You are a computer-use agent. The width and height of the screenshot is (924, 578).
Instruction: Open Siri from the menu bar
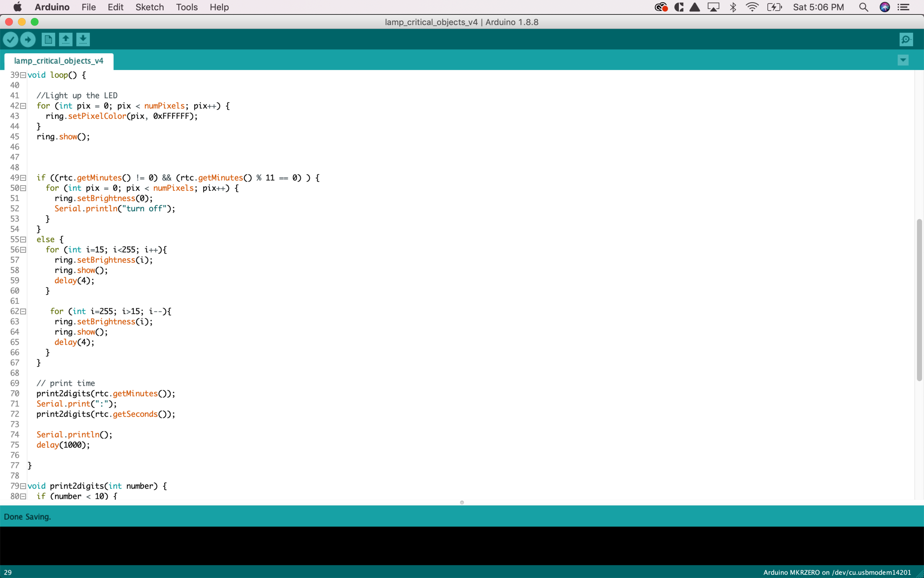coord(885,7)
